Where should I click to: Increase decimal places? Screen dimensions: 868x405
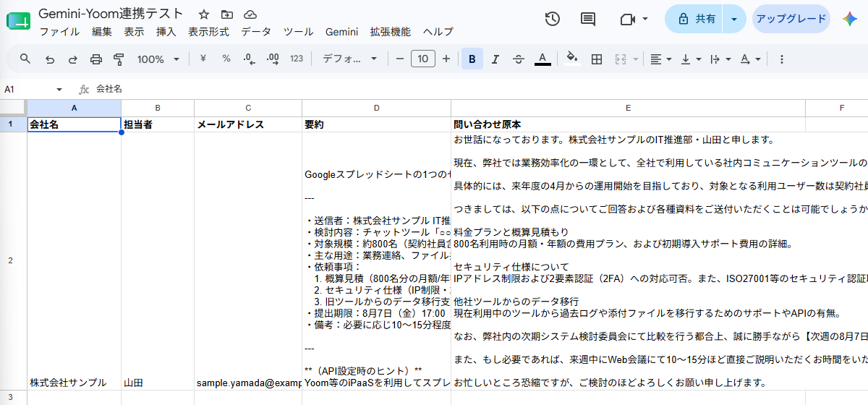(273, 59)
